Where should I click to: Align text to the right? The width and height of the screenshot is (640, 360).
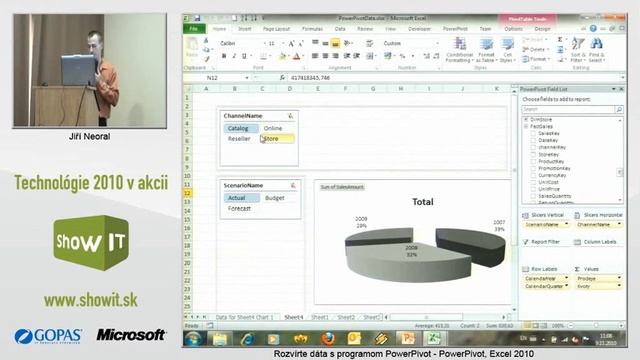335,56
